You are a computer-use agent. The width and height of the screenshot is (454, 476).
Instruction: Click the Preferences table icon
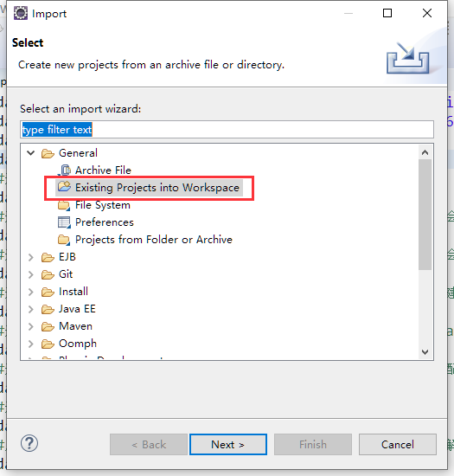pos(64,222)
